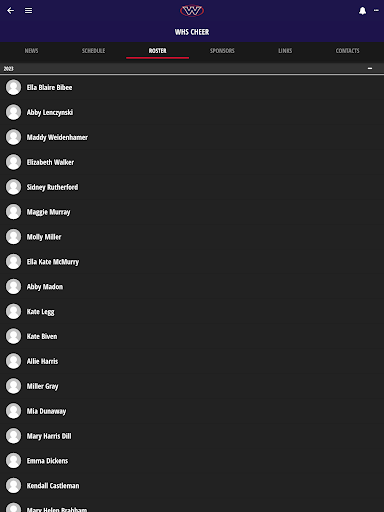Open Sidney Rutherford's roster entry
This screenshot has height=512, width=384.
coord(192,187)
